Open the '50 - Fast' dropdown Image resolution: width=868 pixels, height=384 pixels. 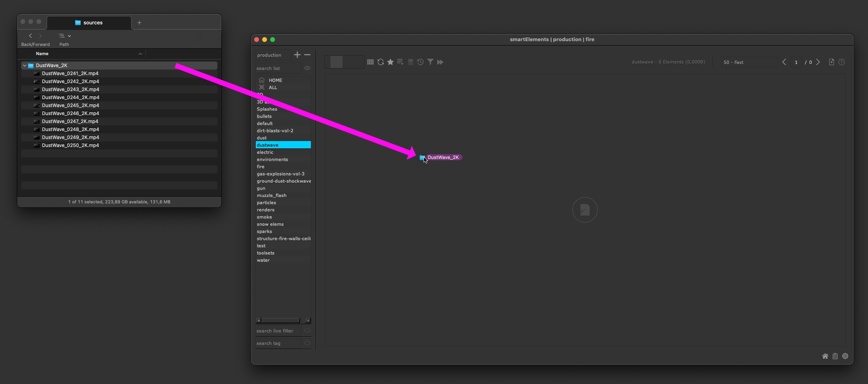coord(749,62)
